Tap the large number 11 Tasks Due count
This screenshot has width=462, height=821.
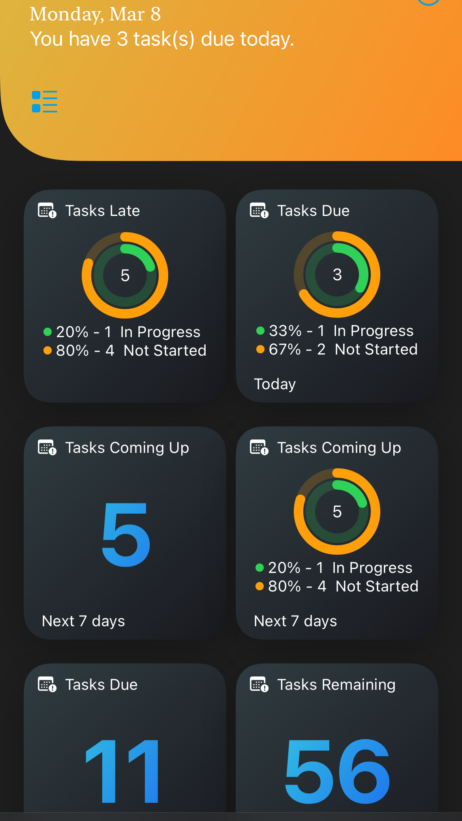pos(124,771)
